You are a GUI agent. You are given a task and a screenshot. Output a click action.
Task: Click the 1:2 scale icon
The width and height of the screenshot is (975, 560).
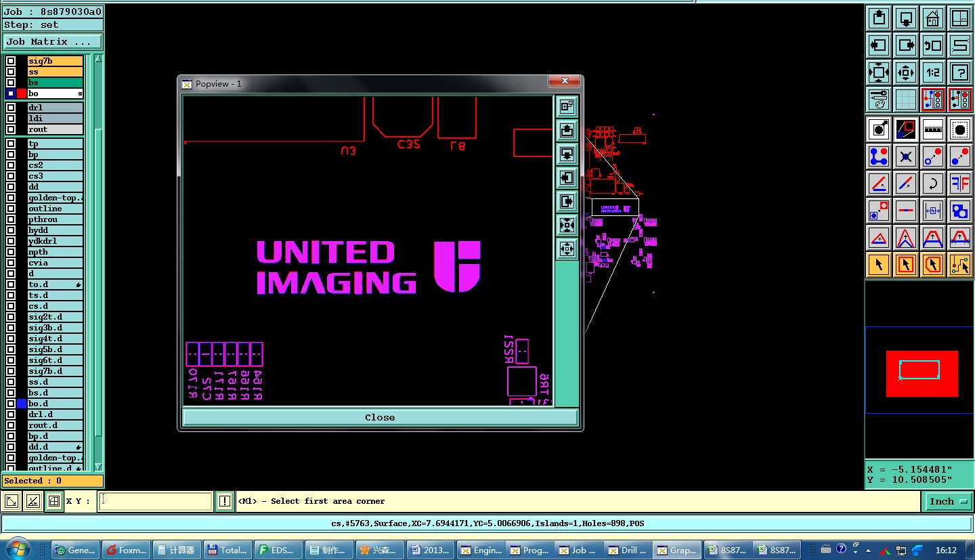pyautogui.click(x=933, y=72)
